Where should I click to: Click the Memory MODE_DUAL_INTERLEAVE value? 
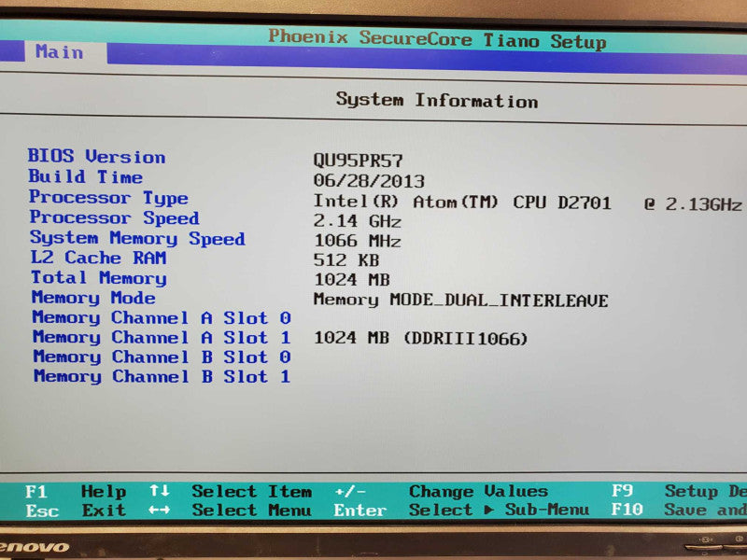click(x=460, y=300)
